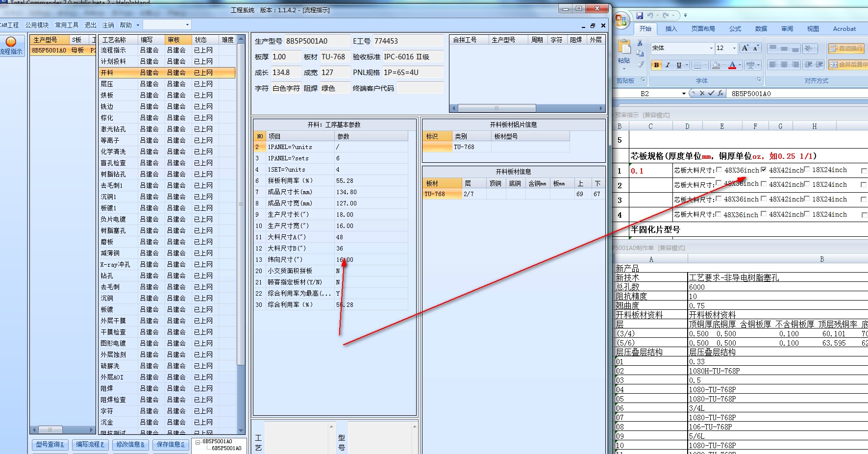Check 48X42inch in core board row 2

(764, 184)
